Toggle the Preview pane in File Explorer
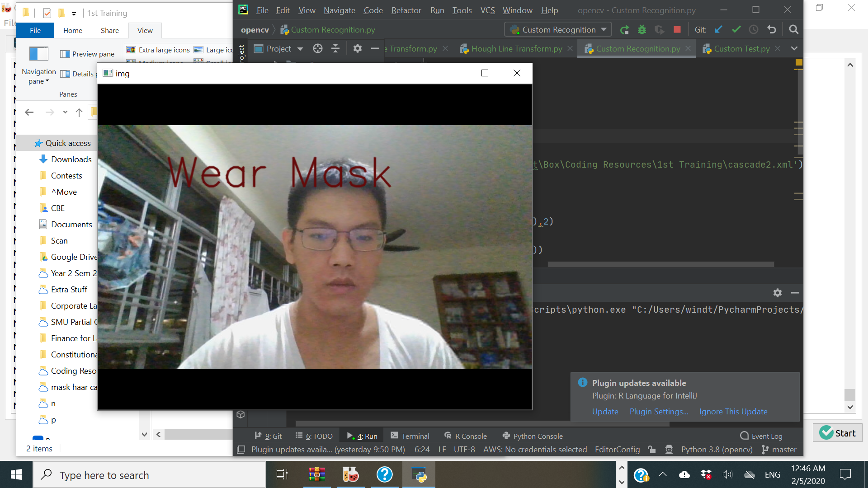Image resolution: width=868 pixels, height=488 pixels. [87, 54]
